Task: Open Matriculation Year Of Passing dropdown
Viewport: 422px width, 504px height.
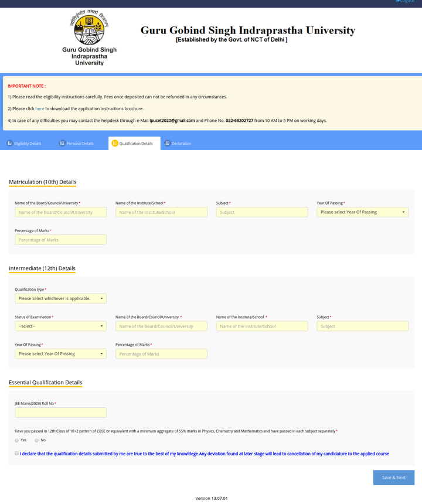Action: pos(363,212)
